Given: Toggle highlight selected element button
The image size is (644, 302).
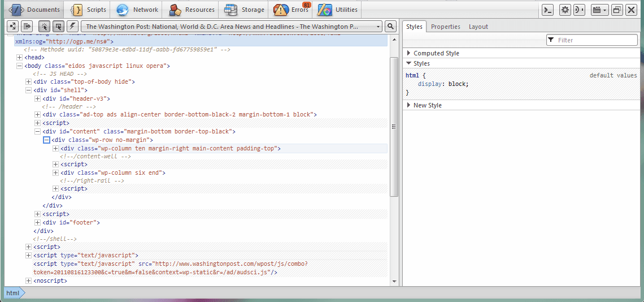Looking at the screenshot, I should (x=58, y=27).
